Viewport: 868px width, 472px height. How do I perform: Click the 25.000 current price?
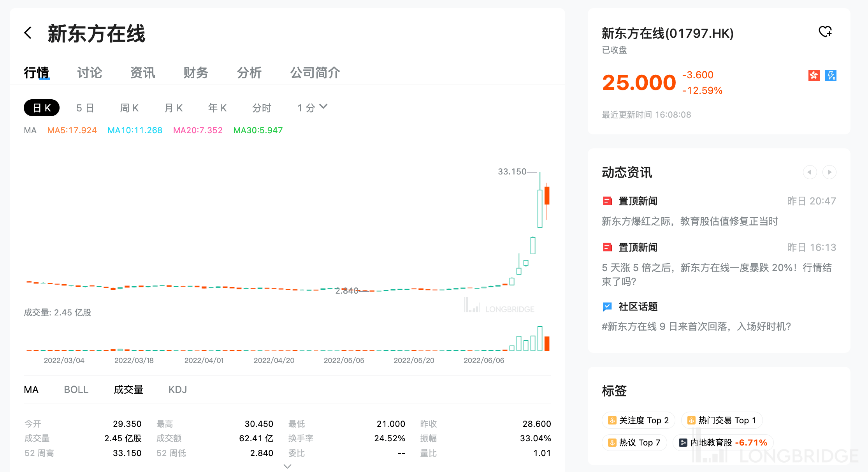639,83
